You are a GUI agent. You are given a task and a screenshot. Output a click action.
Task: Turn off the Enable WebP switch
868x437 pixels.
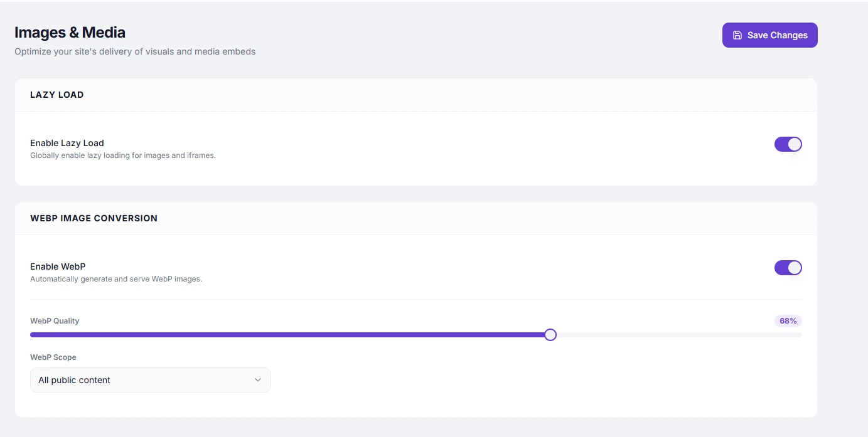pos(788,268)
